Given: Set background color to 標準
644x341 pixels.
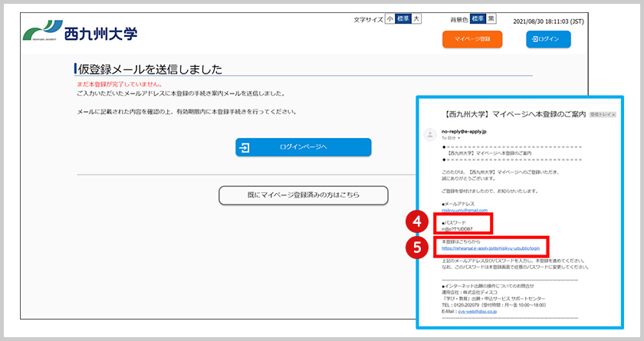Looking at the screenshot, I should [x=478, y=19].
